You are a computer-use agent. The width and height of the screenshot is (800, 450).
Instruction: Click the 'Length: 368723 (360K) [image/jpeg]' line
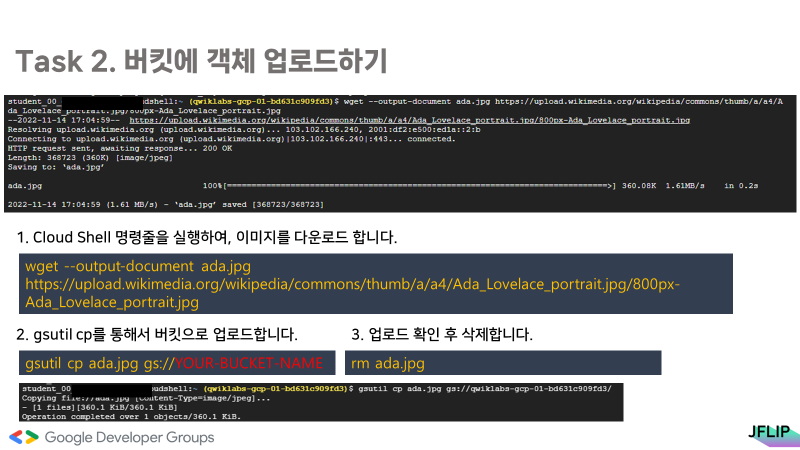click(x=90, y=158)
